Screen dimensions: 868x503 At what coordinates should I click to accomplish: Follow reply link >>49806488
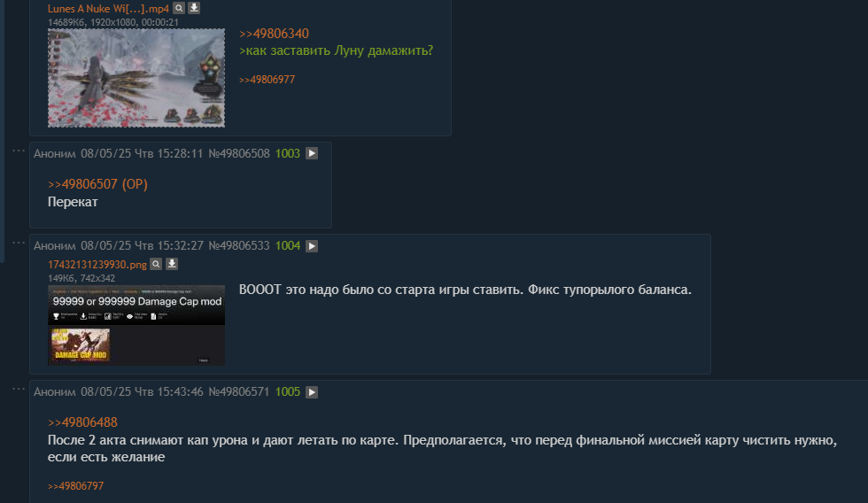point(82,422)
